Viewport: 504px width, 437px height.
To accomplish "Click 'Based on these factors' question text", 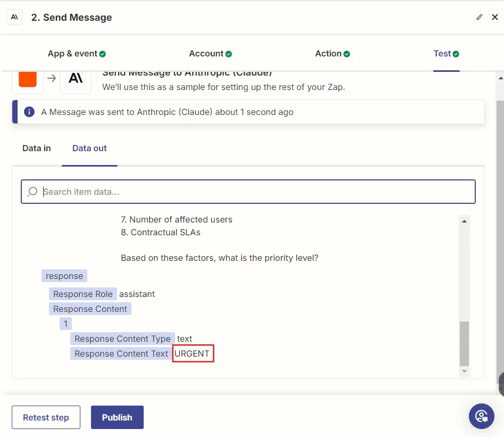I will (x=220, y=258).
